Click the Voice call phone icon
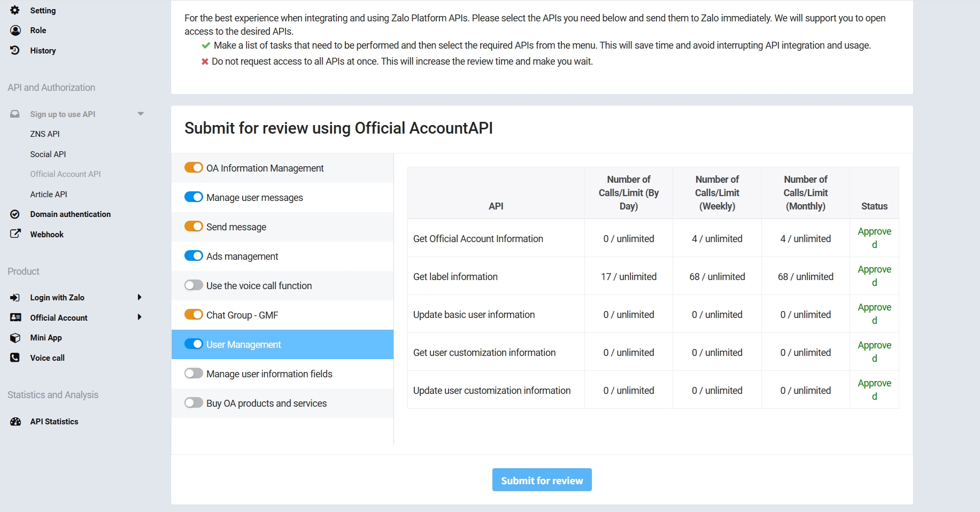 (x=15, y=358)
